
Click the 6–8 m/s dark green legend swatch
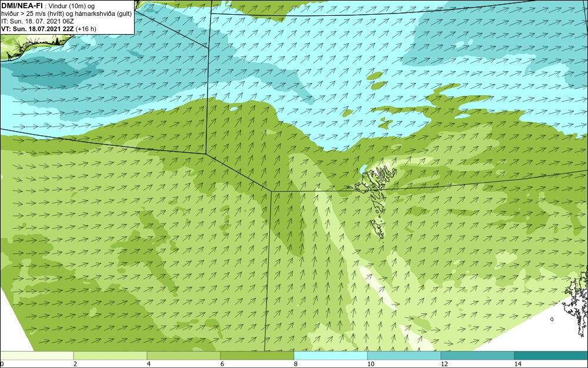point(258,356)
